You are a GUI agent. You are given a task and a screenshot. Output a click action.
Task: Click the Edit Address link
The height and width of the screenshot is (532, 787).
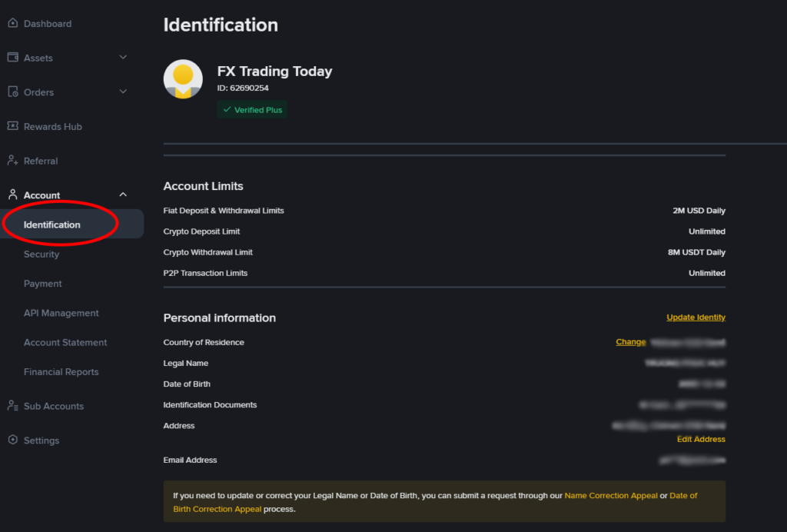[x=701, y=440]
